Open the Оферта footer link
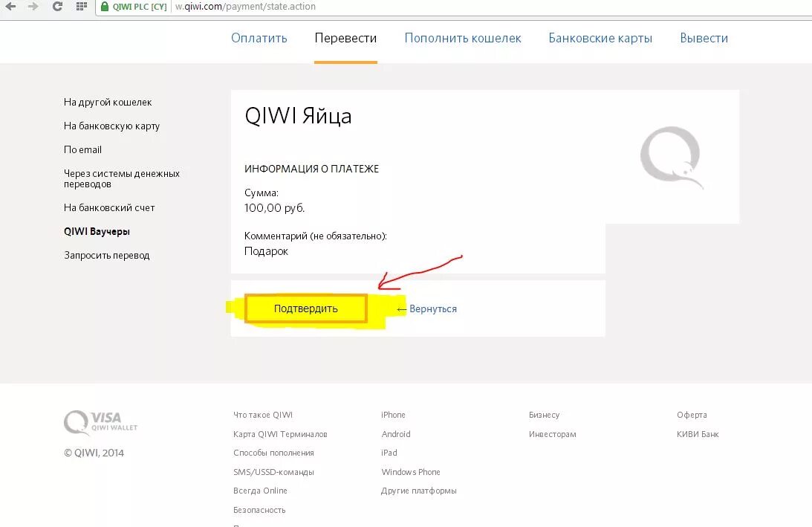812x527 pixels. point(692,415)
